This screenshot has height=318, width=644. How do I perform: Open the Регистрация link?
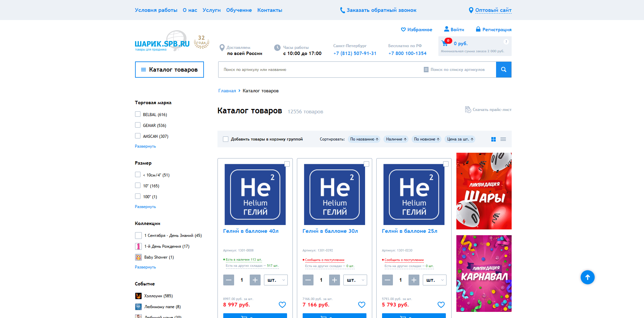497,30
